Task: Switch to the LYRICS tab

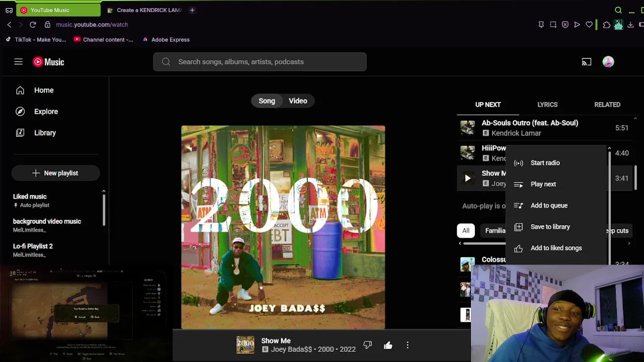Action: point(547,105)
